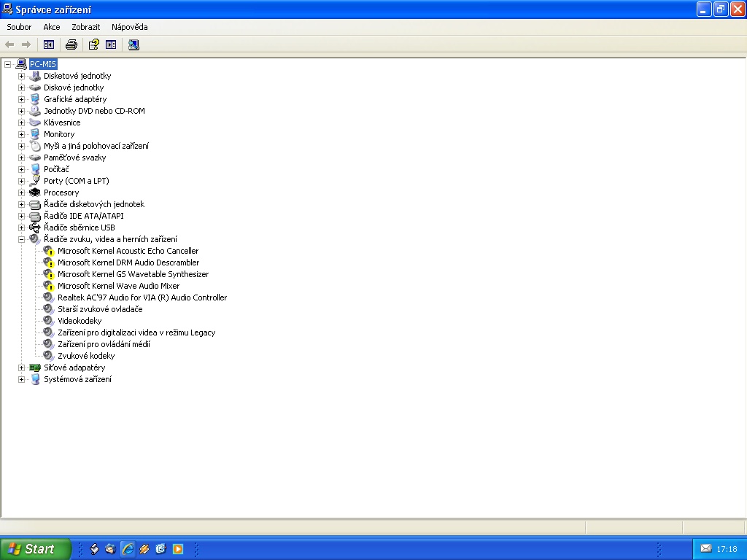
Task: Open the Zobrazit menu
Action: (x=85, y=27)
